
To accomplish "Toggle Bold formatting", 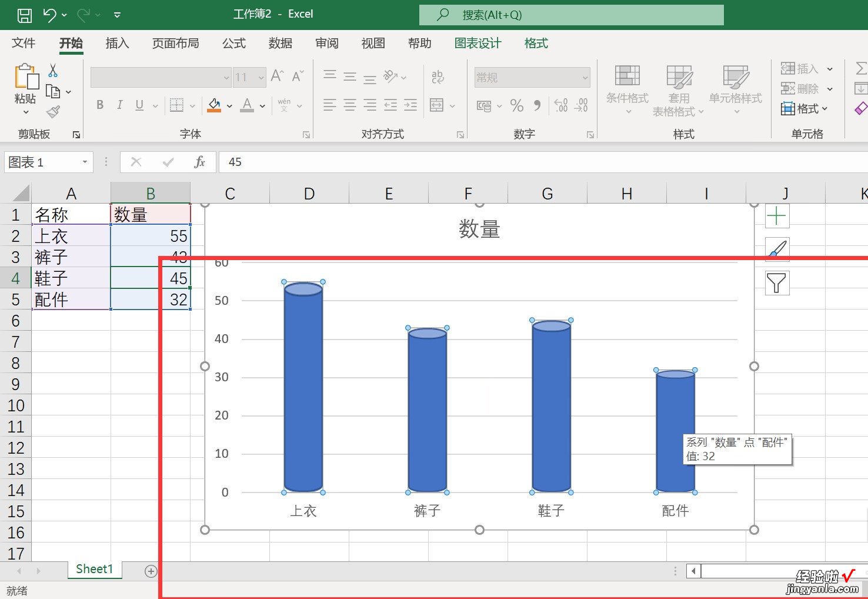I will tap(100, 105).
